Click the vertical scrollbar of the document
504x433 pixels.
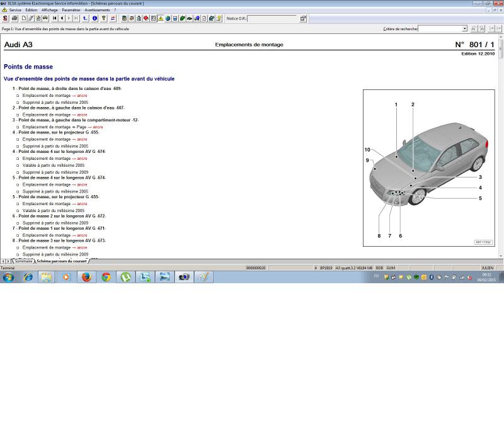pyautogui.click(x=501, y=145)
